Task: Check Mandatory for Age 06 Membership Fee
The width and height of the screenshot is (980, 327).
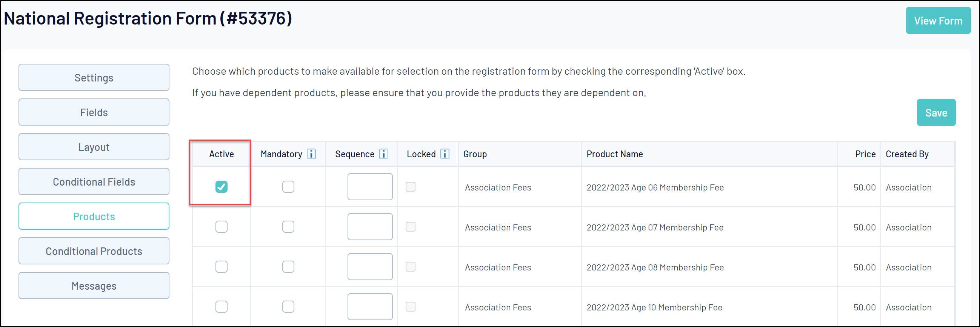Action: point(288,187)
